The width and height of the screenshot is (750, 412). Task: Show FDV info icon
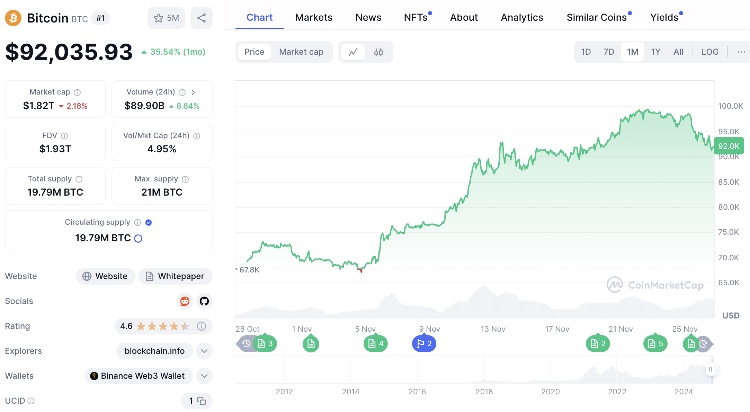[x=65, y=136]
